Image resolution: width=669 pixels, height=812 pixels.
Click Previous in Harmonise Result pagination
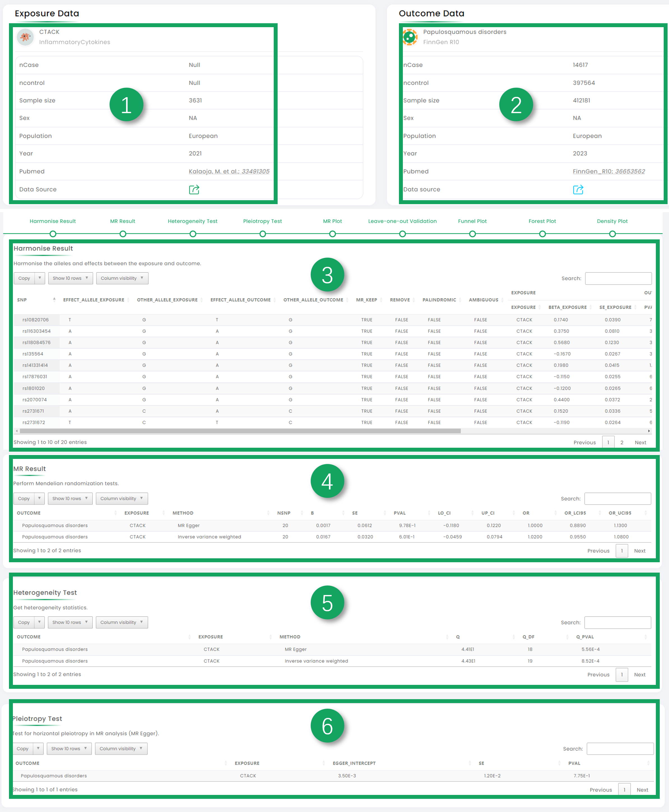tap(584, 443)
